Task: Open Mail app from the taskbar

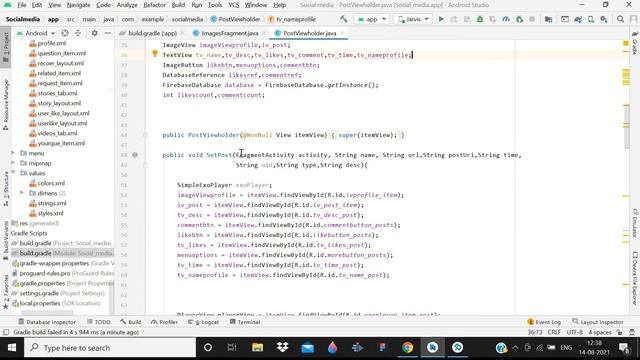Action: (x=307, y=347)
